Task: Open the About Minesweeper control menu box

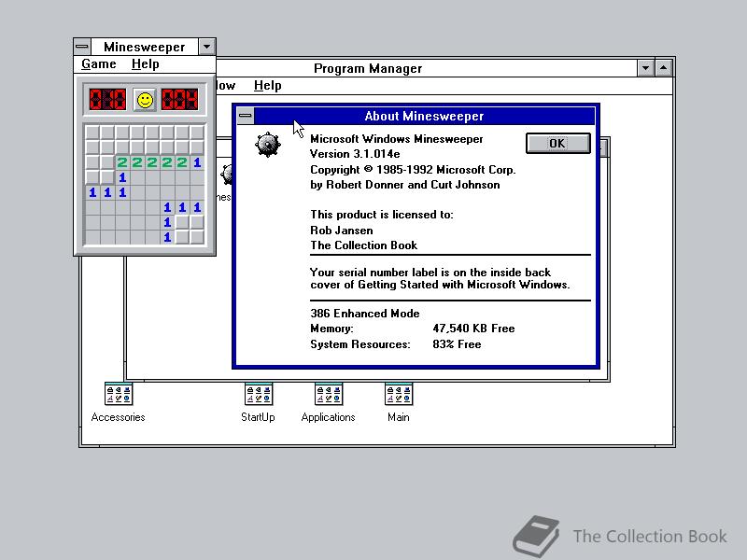Action: (x=246, y=116)
